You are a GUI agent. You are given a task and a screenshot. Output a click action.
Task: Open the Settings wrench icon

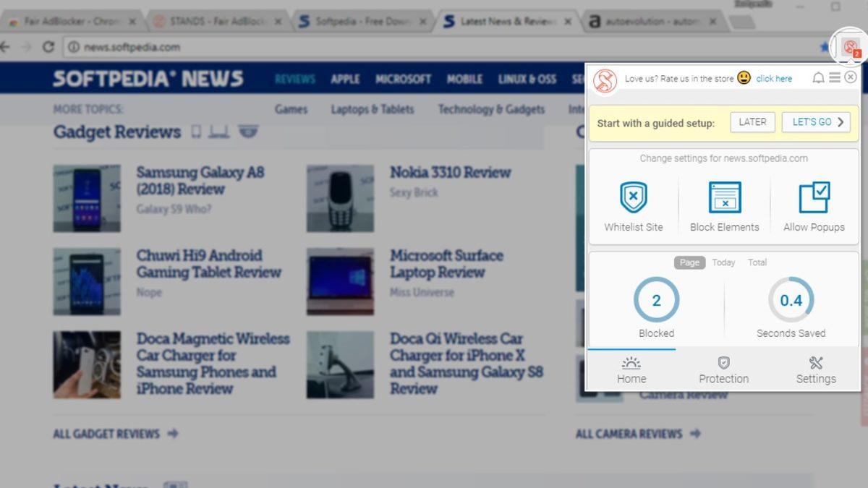816,363
